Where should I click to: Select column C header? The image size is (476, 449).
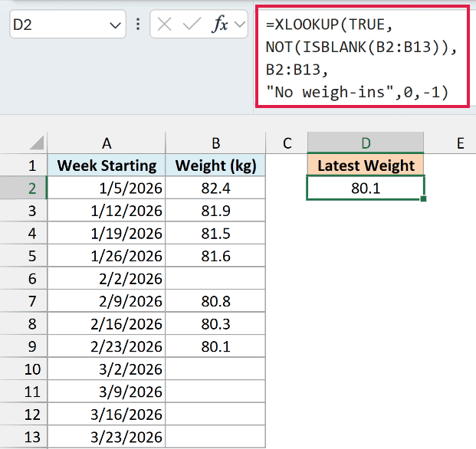coord(287,143)
